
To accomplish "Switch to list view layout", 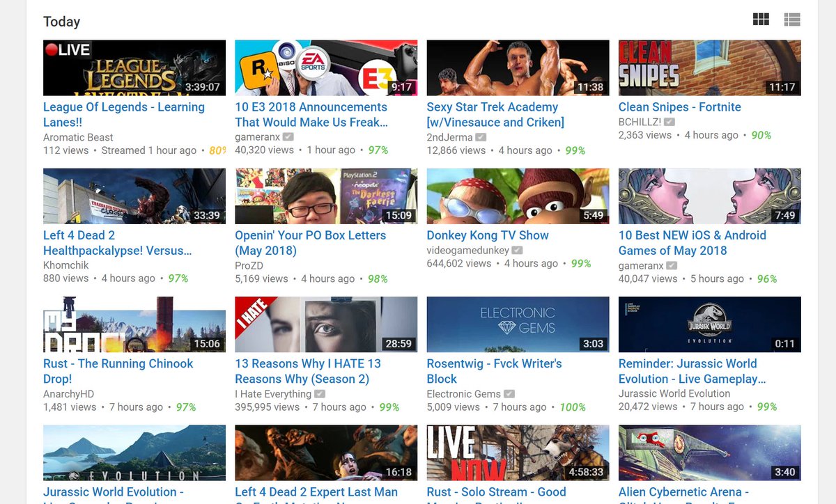I will (x=792, y=20).
